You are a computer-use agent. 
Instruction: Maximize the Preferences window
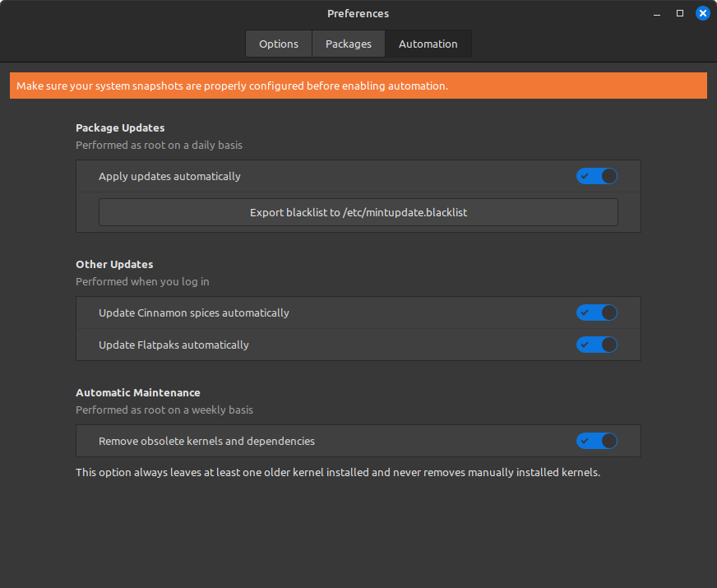click(680, 13)
